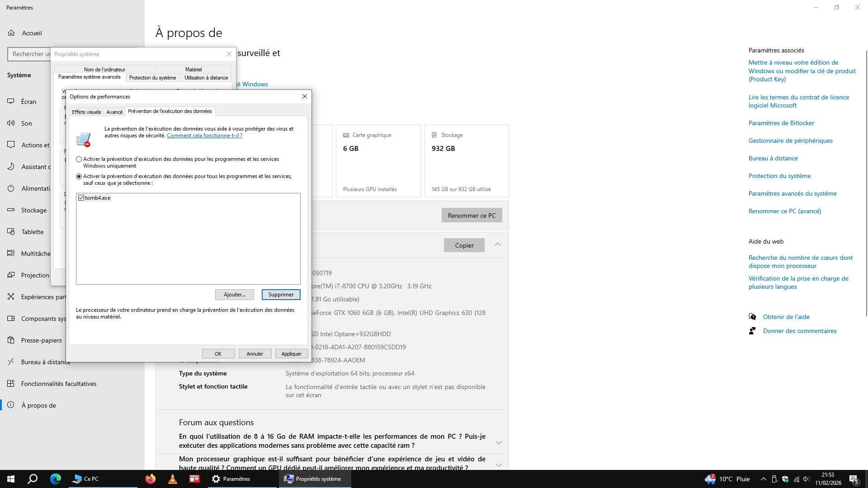Launch VLC media player from taskbar

173,479
